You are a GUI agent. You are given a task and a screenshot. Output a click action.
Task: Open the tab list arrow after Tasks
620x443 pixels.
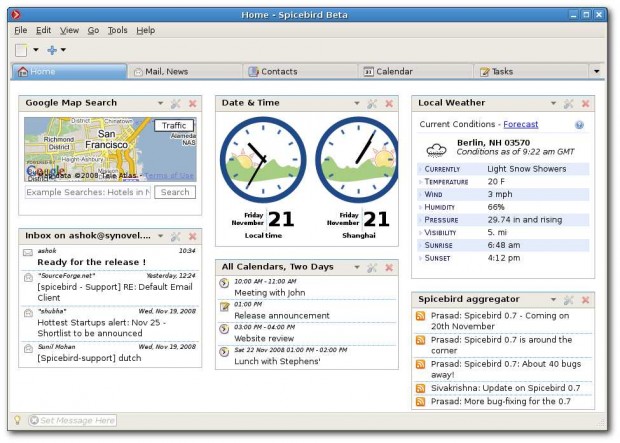(x=596, y=72)
